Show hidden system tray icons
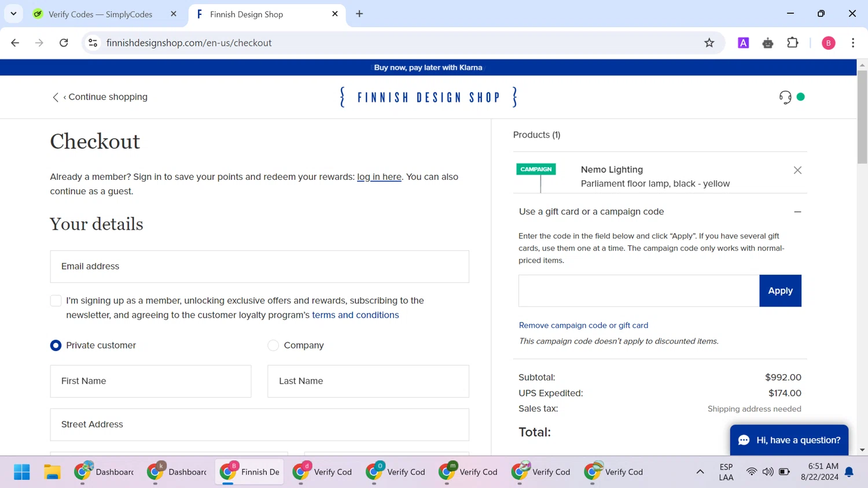Screen dimensions: 868x488 (700, 472)
